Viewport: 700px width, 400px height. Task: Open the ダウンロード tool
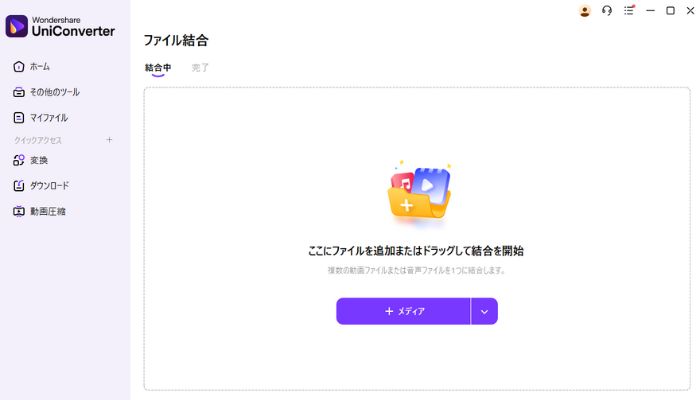point(41,185)
